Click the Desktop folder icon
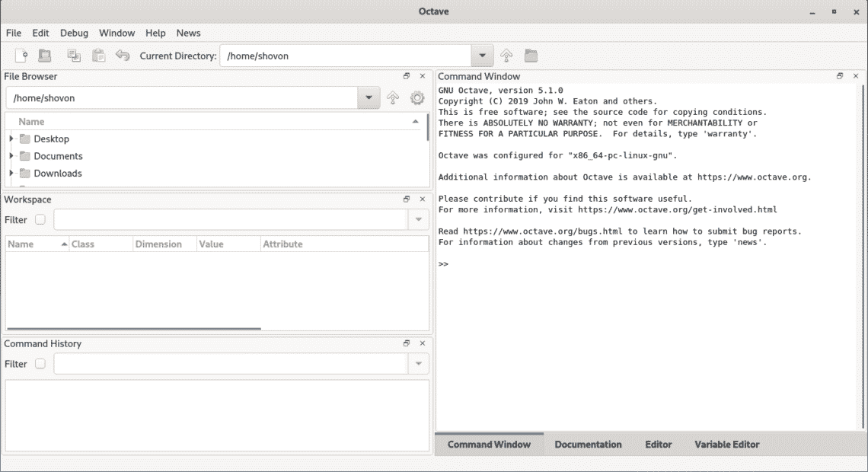 point(25,139)
